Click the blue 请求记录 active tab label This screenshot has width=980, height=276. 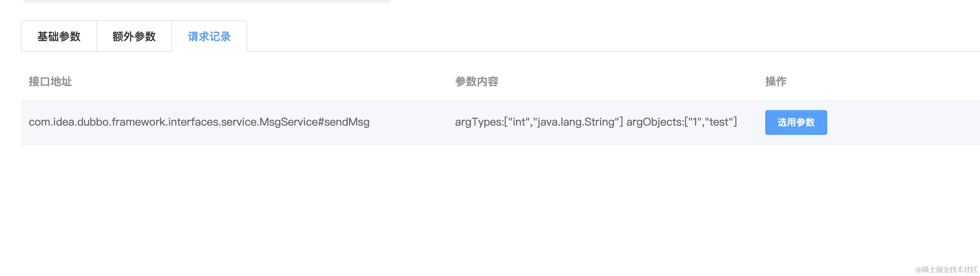(x=209, y=36)
